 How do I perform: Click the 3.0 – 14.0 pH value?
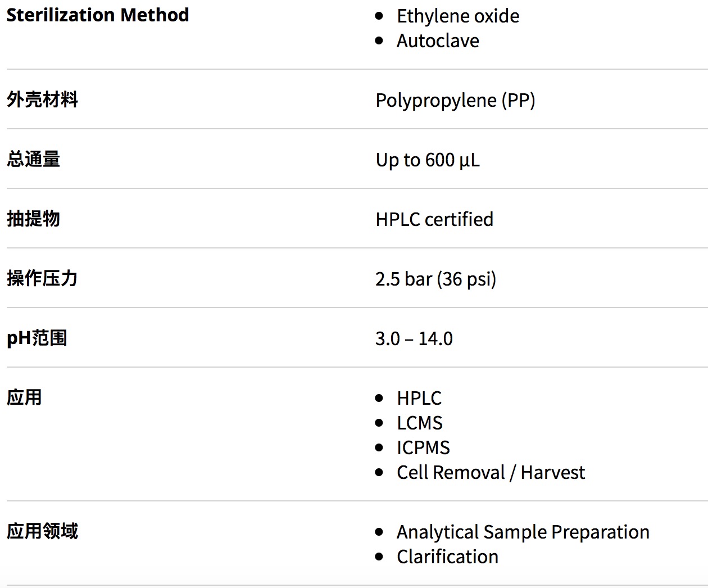point(414,339)
